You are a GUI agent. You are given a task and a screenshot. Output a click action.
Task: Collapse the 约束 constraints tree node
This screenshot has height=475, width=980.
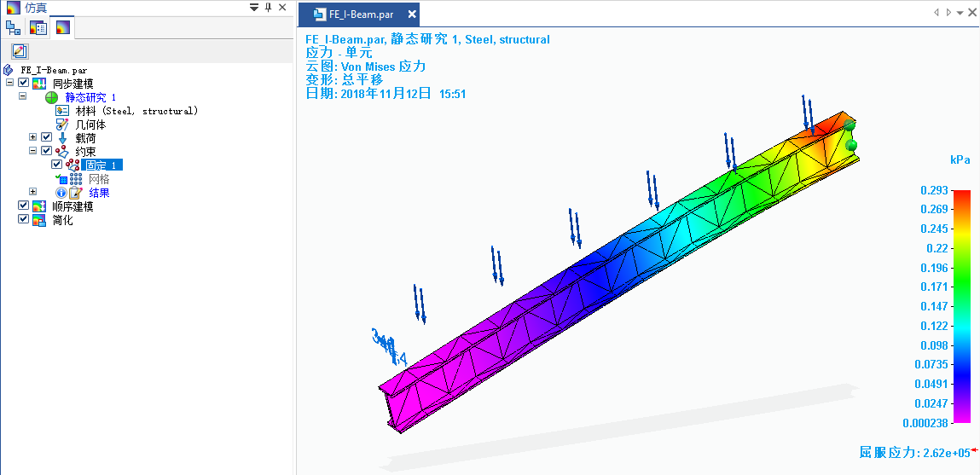pyautogui.click(x=33, y=152)
